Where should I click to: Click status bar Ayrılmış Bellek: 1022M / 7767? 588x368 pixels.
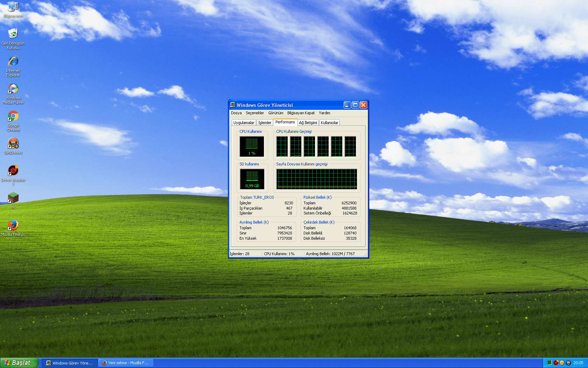(330, 254)
